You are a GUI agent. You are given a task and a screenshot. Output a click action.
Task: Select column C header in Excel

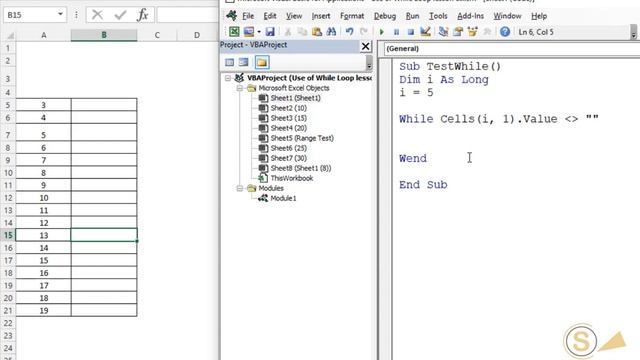coord(157,36)
